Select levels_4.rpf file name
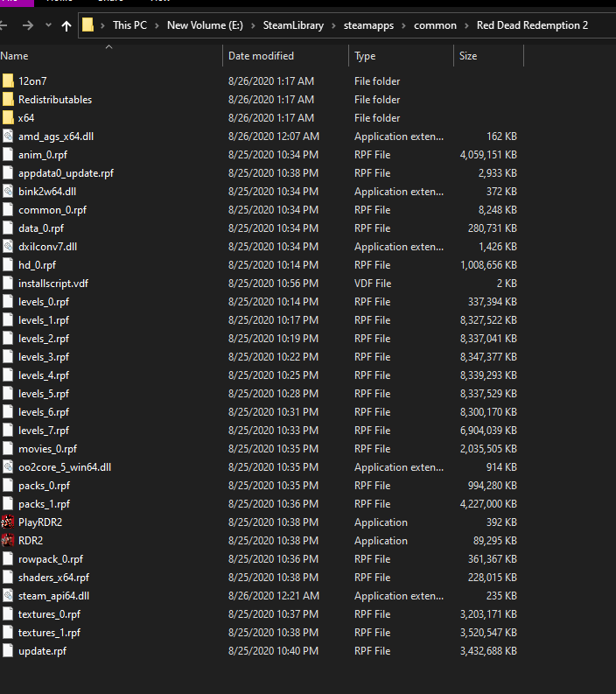The width and height of the screenshot is (616, 694). pyautogui.click(x=44, y=375)
